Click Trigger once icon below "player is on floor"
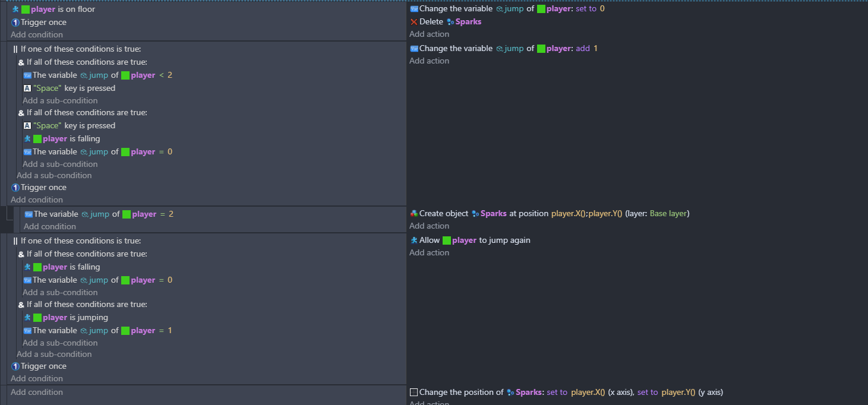868x405 pixels. (15, 23)
